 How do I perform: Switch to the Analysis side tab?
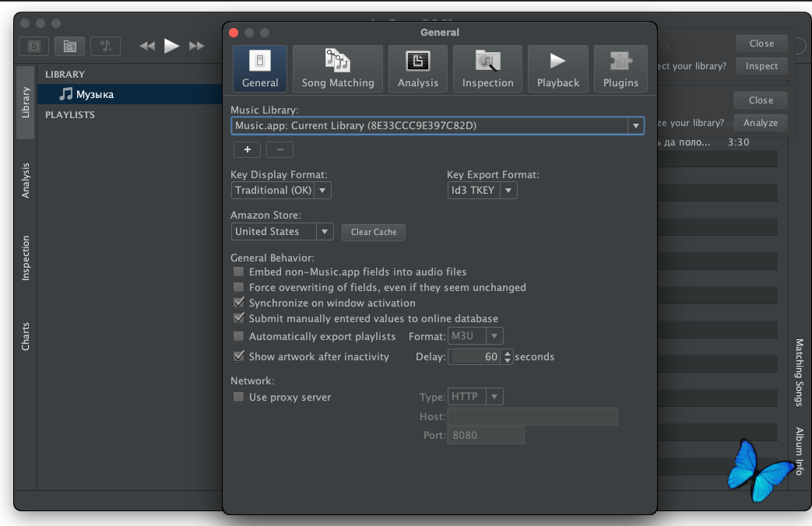[x=26, y=181]
